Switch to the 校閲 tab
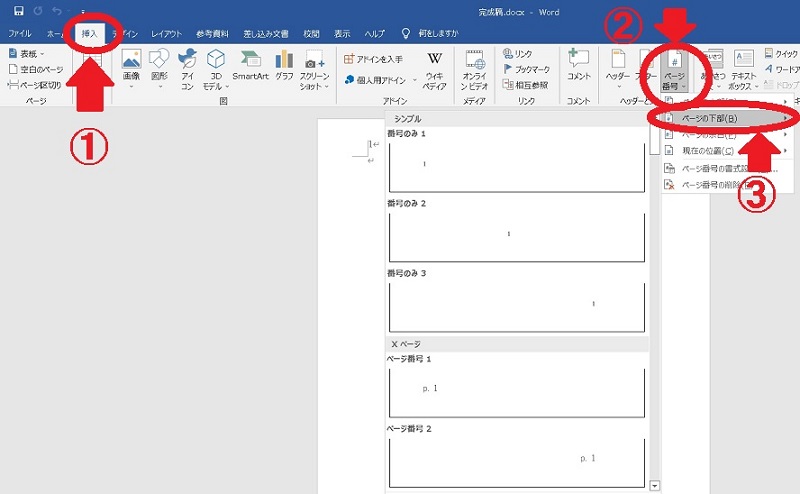 pyautogui.click(x=311, y=34)
